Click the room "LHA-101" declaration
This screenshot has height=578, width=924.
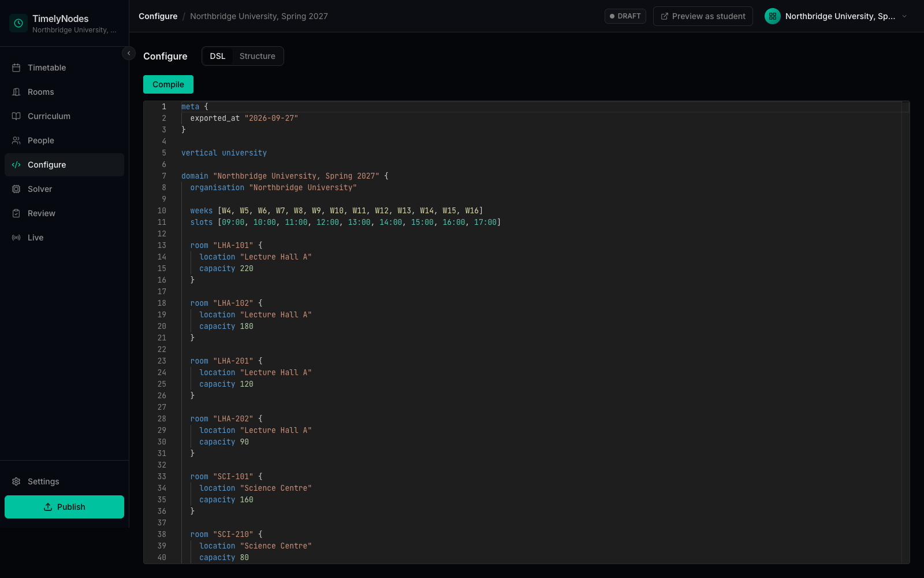pyautogui.click(x=226, y=245)
